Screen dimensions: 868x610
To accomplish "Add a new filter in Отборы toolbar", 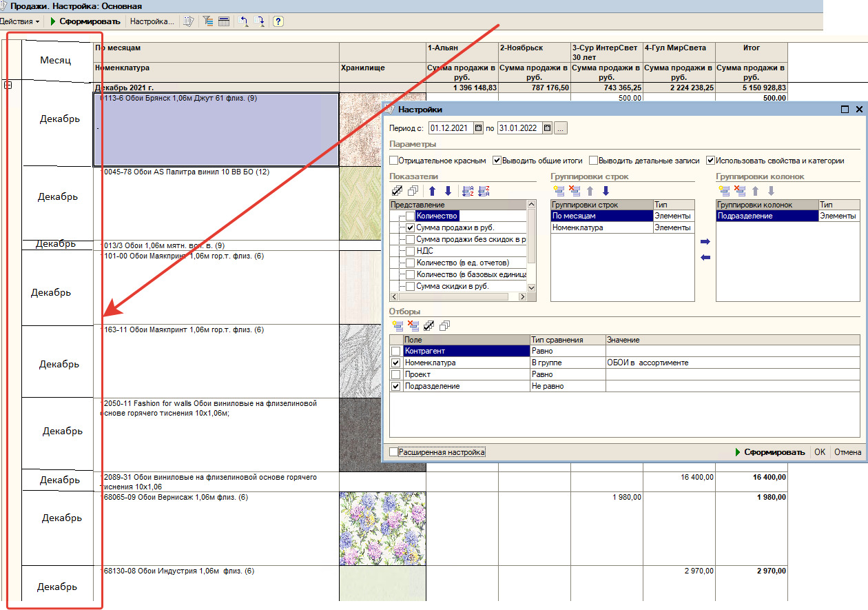I will (x=397, y=325).
